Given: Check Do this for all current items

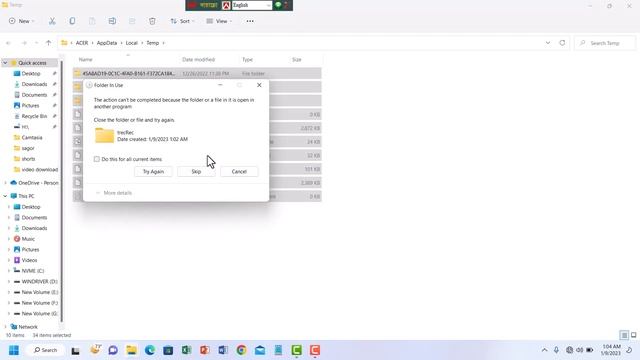Looking at the screenshot, I should pyautogui.click(x=97, y=159).
